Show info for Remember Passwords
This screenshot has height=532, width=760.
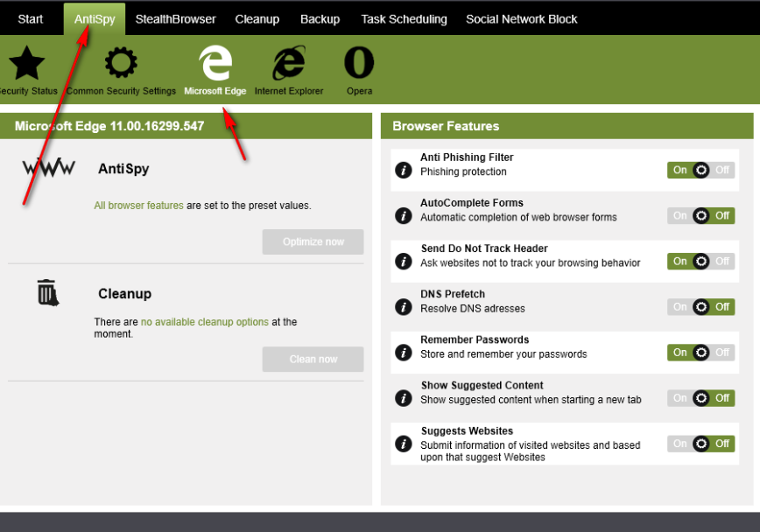coord(404,353)
